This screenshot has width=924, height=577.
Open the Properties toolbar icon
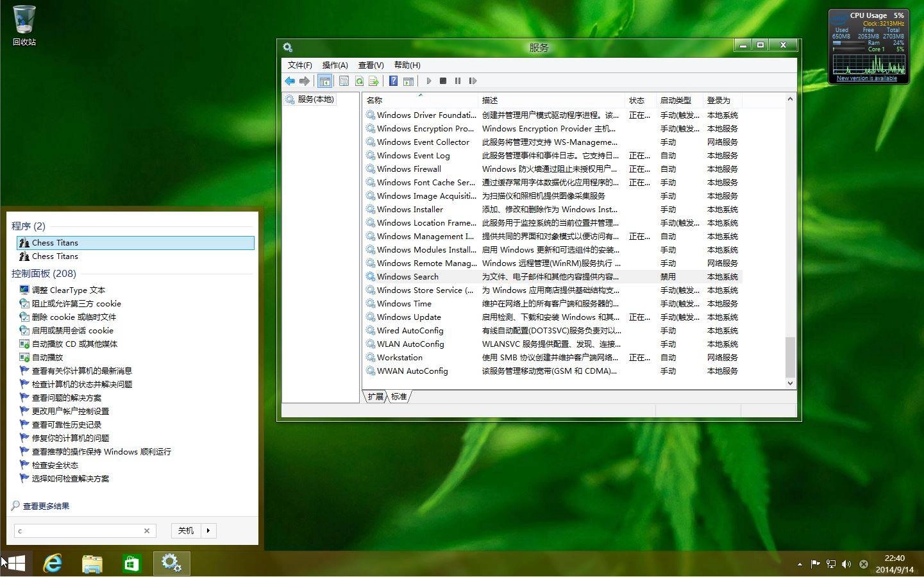pyautogui.click(x=344, y=81)
